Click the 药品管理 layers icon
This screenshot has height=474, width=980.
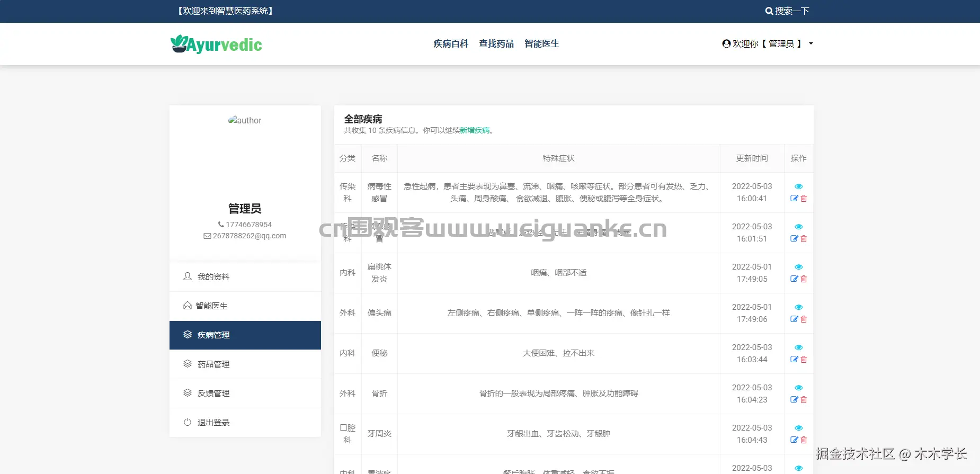(x=187, y=364)
